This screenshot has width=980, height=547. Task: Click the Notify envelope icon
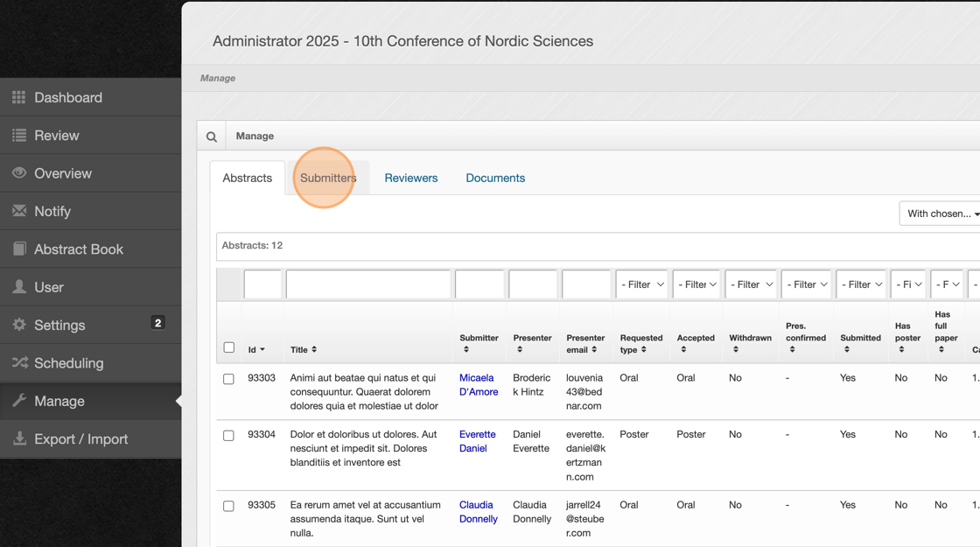point(19,211)
